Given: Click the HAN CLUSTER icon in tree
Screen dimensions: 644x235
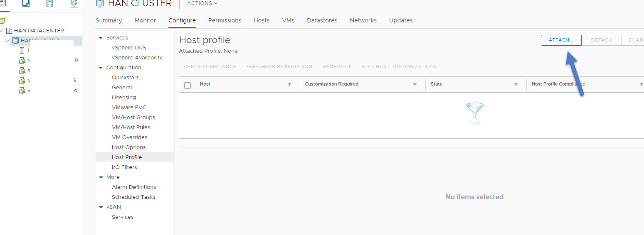Looking at the screenshot, I should click(16, 41).
